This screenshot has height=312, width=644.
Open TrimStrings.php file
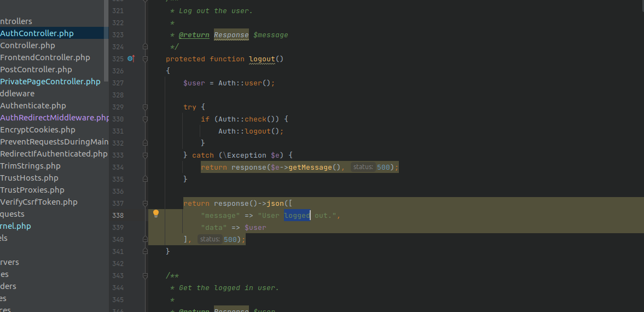[30, 166]
